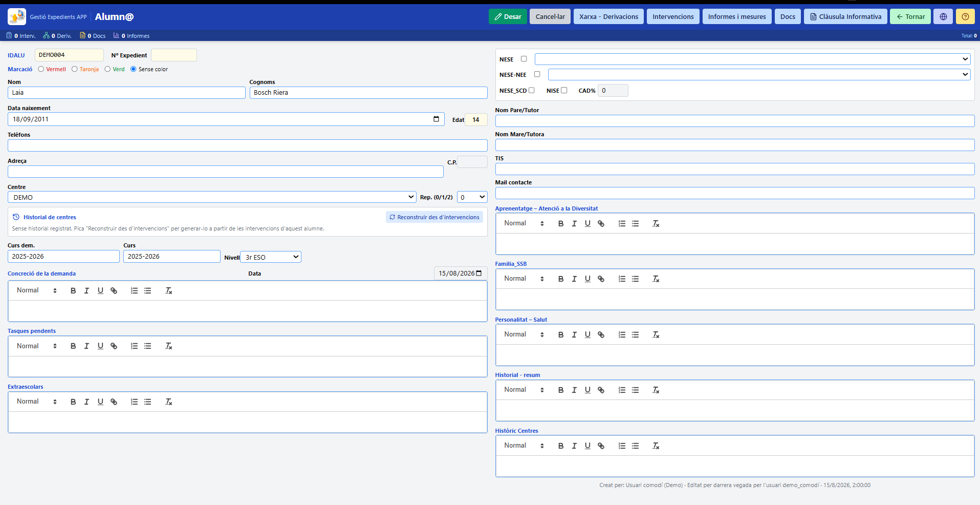Open Normal heading dropdown in Aprenentatge editor
The height and width of the screenshot is (505, 980).
pos(524,223)
